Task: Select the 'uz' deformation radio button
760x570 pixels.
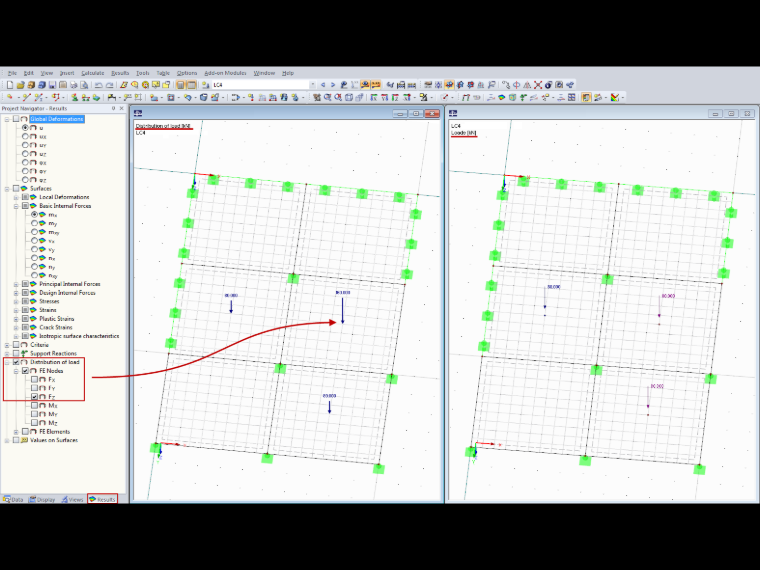Action: 25,154
